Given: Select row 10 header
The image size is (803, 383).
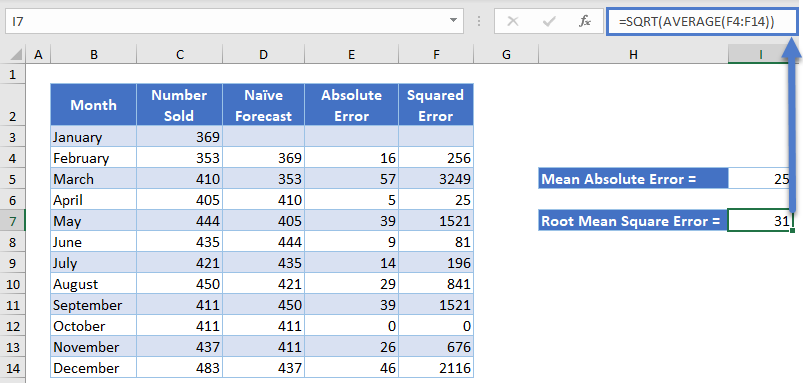Looking at the screenshot, I should (x=13, y=284).
